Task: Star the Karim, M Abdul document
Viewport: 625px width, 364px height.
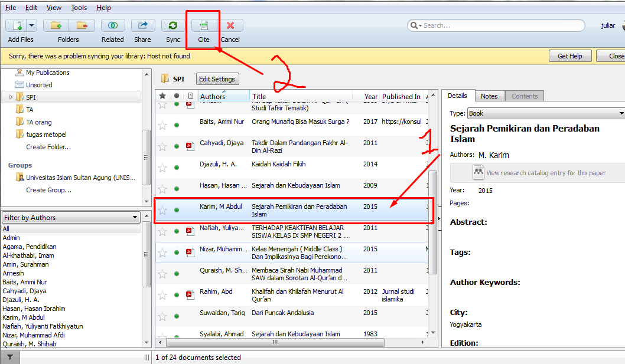Action: 162,210
